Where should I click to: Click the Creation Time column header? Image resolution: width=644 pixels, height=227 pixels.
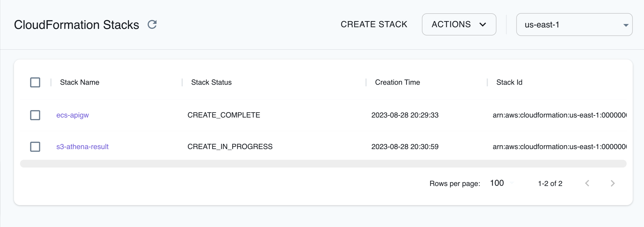click(x=397, y=82)
